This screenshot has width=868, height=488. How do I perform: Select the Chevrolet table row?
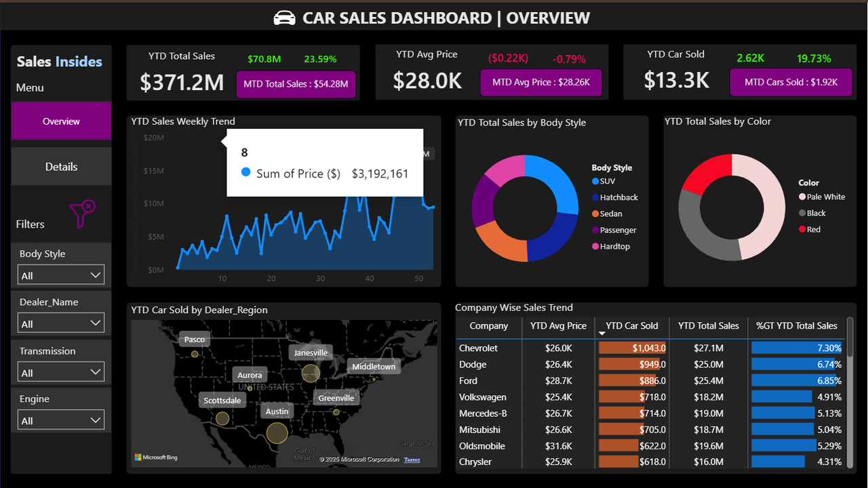(650, 348)
